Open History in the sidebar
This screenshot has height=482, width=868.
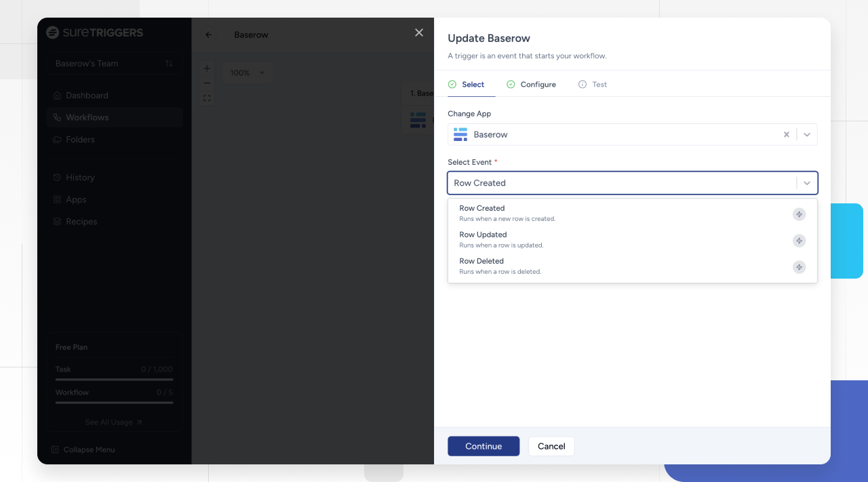(x=115, y=178)
